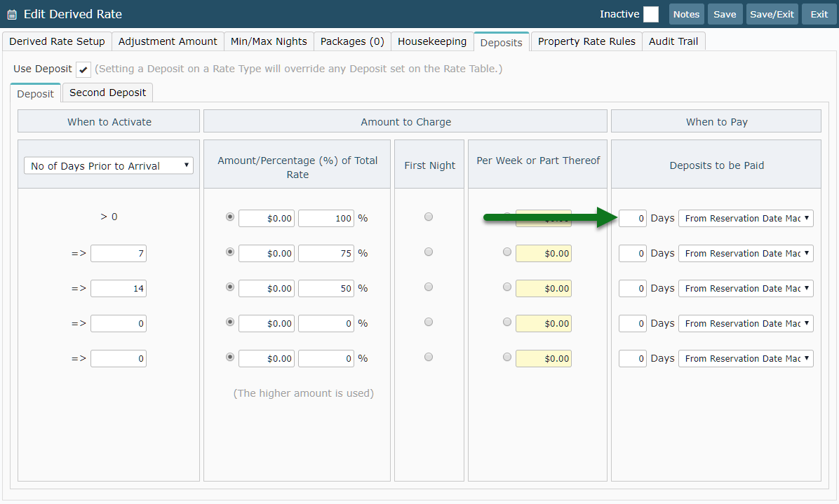Select First Night radio in the last row
Viewport: 839px width, 504px height.
tap(429, 357)
